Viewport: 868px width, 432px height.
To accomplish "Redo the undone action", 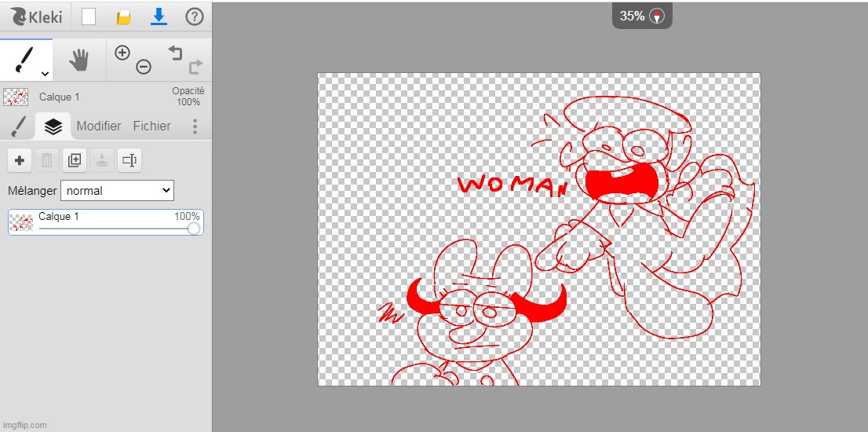I will (196, 68).
